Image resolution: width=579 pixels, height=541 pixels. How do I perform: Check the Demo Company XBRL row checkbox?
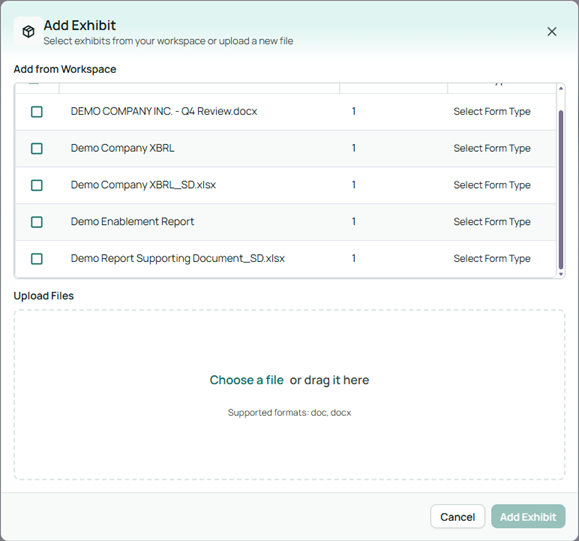(37, 148)
